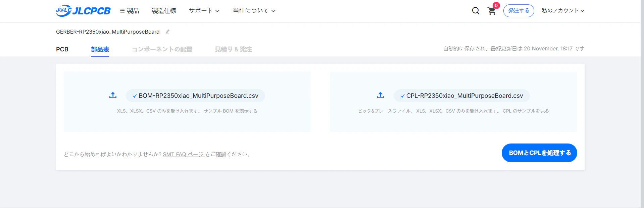This screenshot has height=208, width=644.
Task: Edit project name with pencil icon
Action: [x=167, y=32]
